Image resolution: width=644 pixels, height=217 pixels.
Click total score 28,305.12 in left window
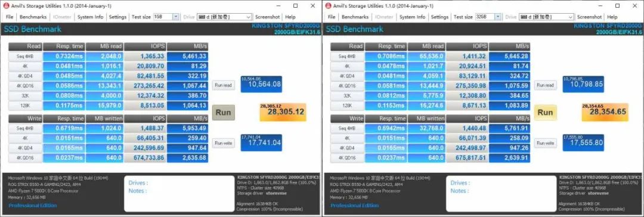tap(283, 112)
